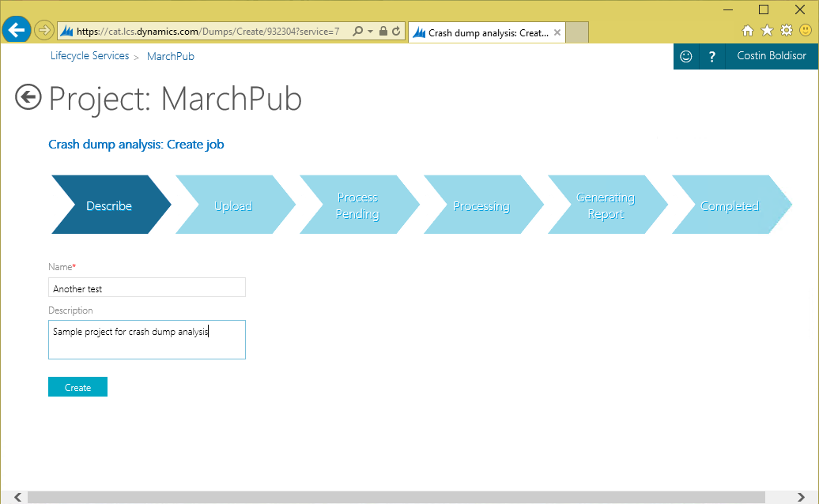Open Help using the question mark icon
The height and width of the screenshot is (504, 819).
point(711,56)
